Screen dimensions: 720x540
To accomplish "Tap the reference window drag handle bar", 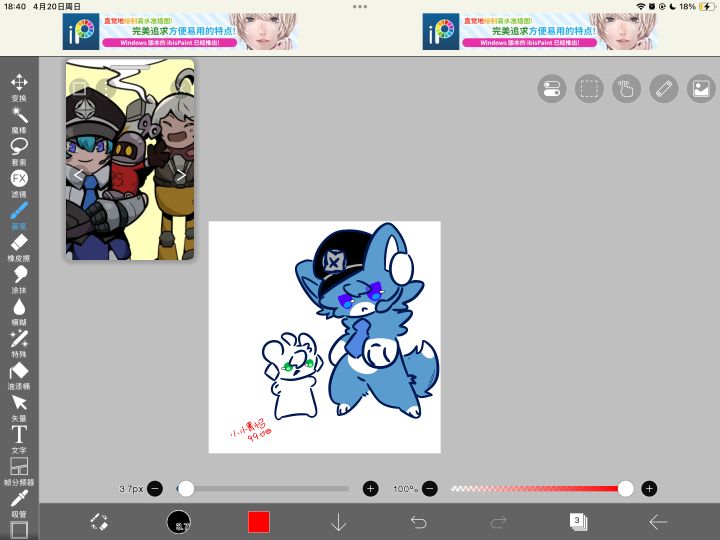I will [130, 67].
